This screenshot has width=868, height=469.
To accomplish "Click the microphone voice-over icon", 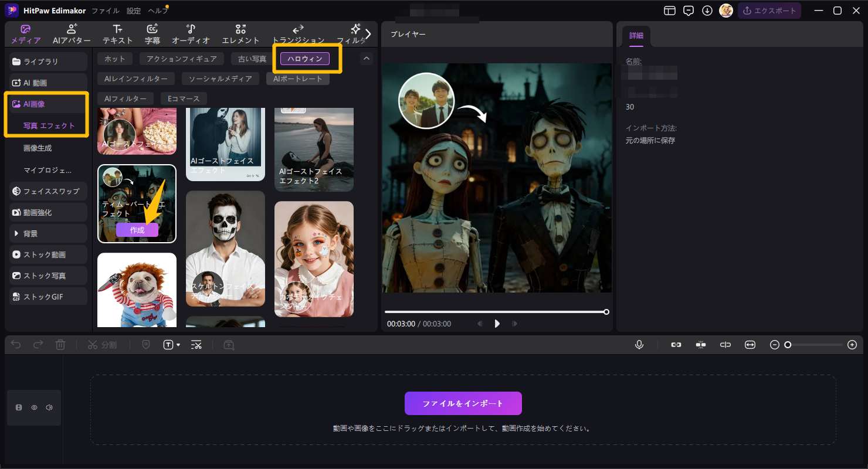I will (x=639, y=345).
